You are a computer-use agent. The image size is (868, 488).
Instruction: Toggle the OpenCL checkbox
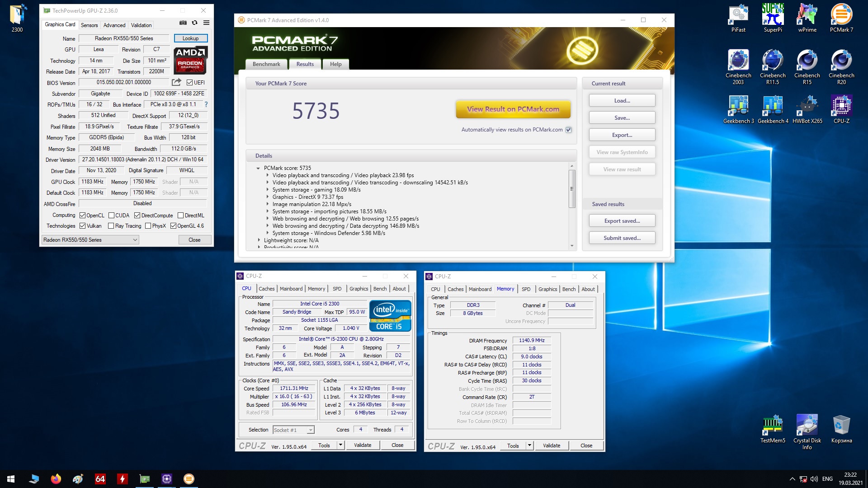pos(83,216)
